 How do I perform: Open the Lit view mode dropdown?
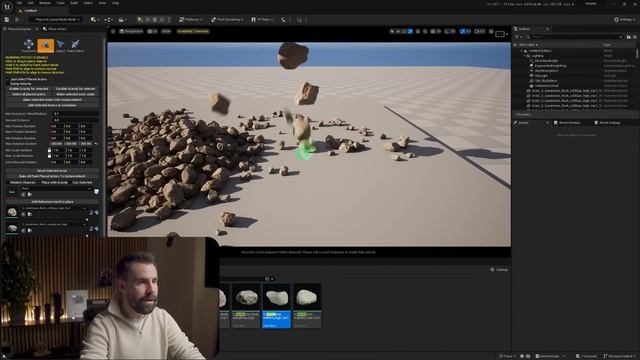click(x=152, y=31)
